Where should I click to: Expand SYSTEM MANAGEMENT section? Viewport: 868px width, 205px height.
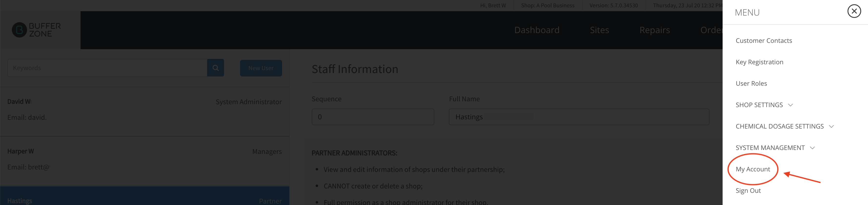point(775,148)
